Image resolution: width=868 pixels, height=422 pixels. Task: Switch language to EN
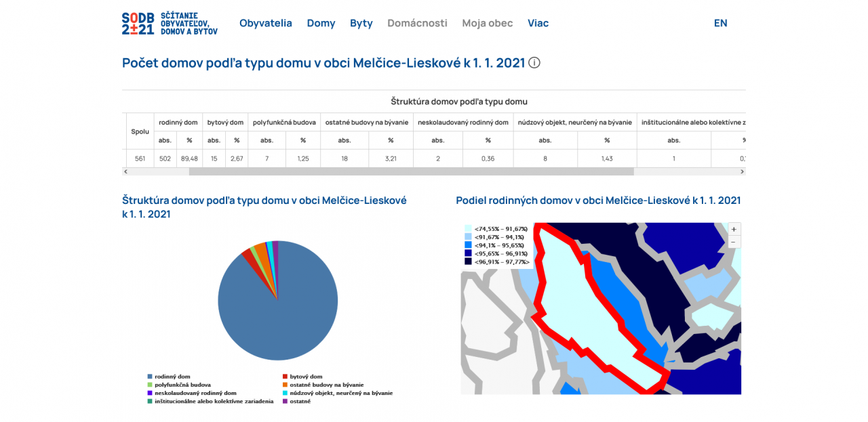pos(720,23)
